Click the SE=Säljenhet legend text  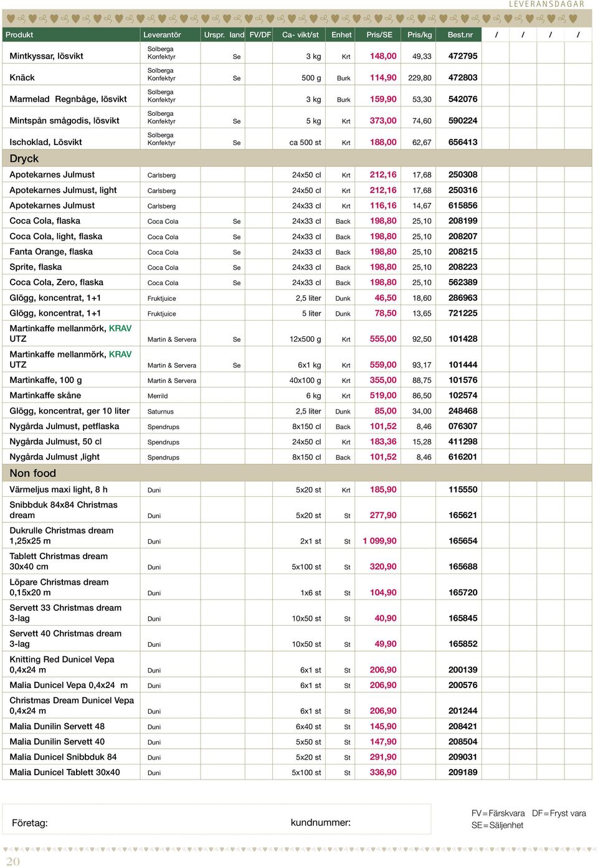tap(497, 825)
